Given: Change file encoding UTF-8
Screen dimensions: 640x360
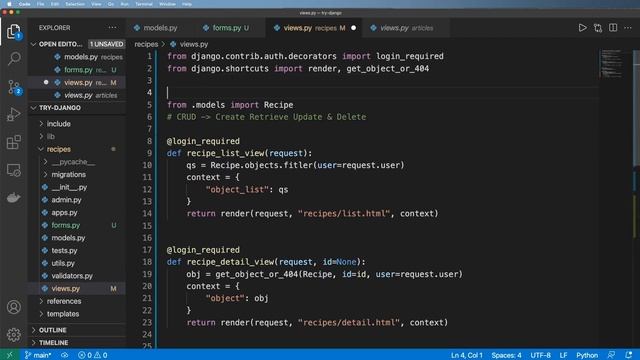Looking at the screenshot, I should click(540, 355).
